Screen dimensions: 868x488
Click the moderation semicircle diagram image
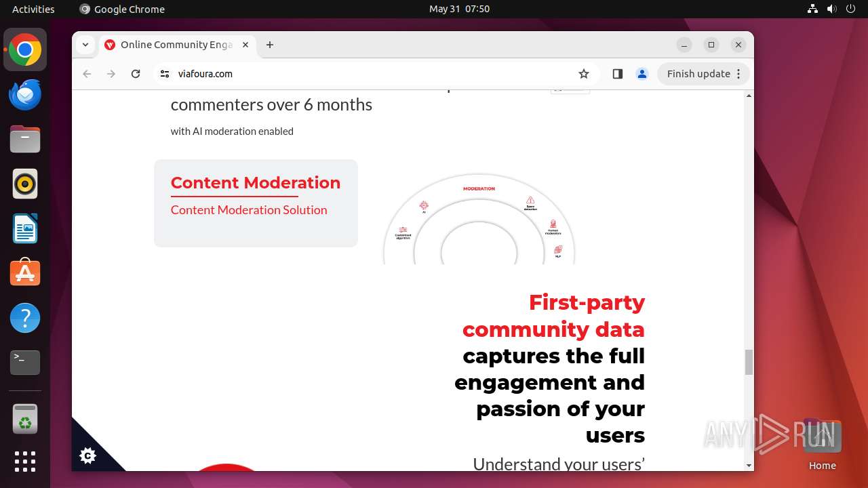(x=479, y=219)
